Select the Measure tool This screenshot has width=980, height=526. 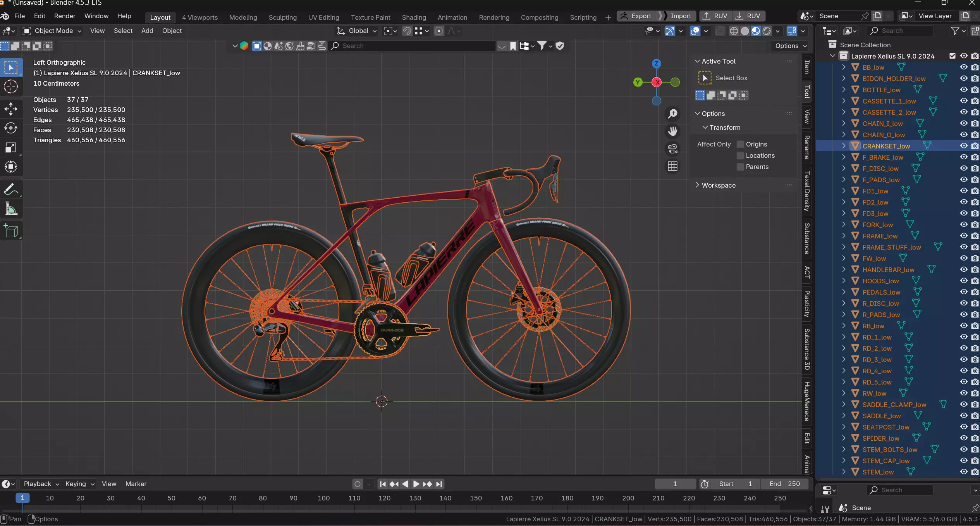point(11,209)
